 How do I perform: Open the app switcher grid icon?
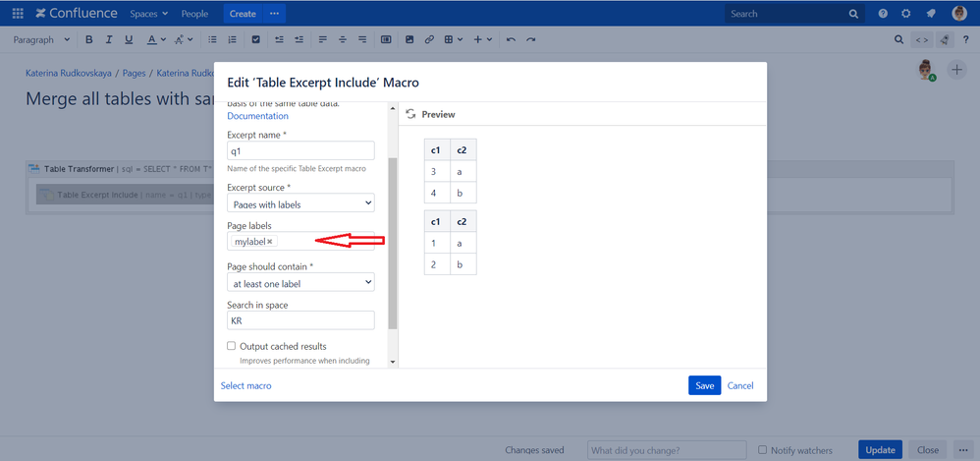(x=18, y=13)
